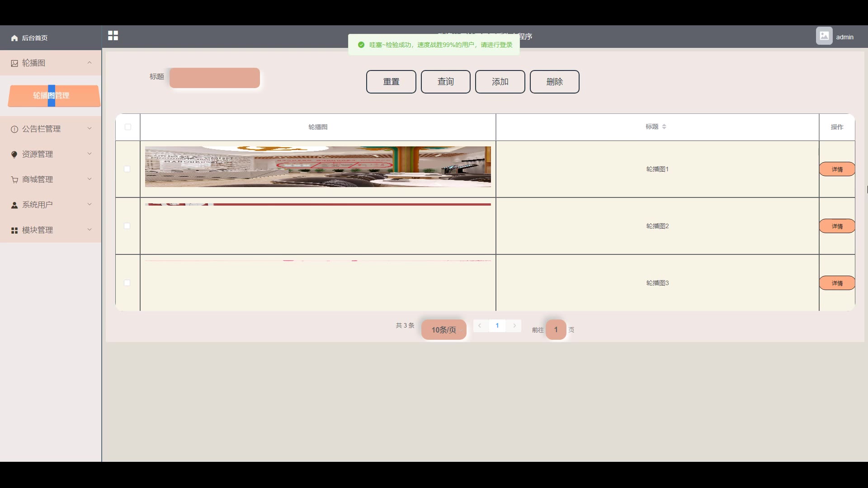Image resolution: width=868 pixels, height=488 pixels.
Task: Click the 公告栏管理 info circle icon
Action: tap(14, 129)
